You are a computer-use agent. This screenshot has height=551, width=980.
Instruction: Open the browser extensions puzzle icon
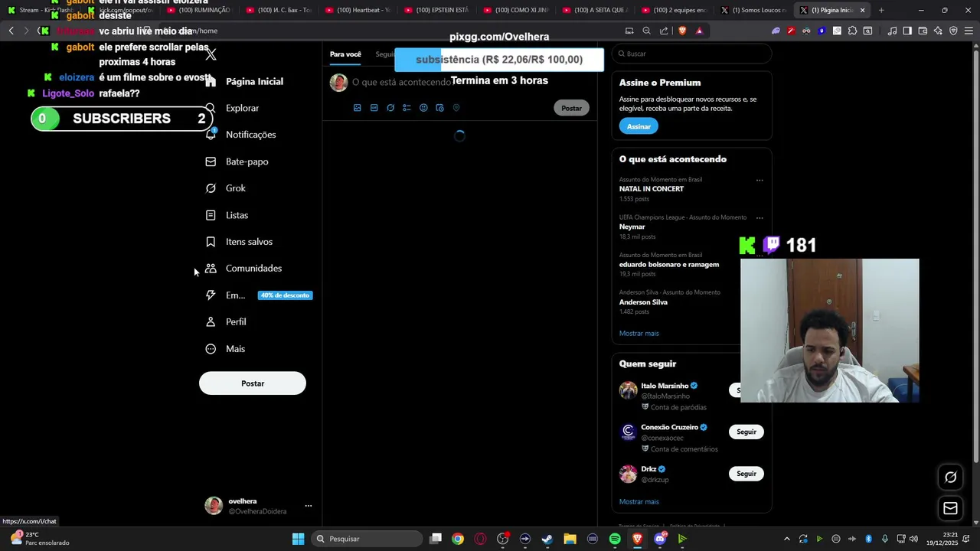pyautogui.click(x=852, y=31)
